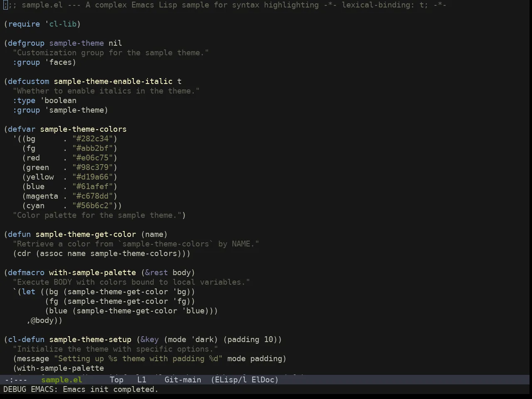Image resolution: width=532 pixels, height=399 pixels.
Task: Click the echo area message 'Emacs init completed.'
Action: pos(111,389)
